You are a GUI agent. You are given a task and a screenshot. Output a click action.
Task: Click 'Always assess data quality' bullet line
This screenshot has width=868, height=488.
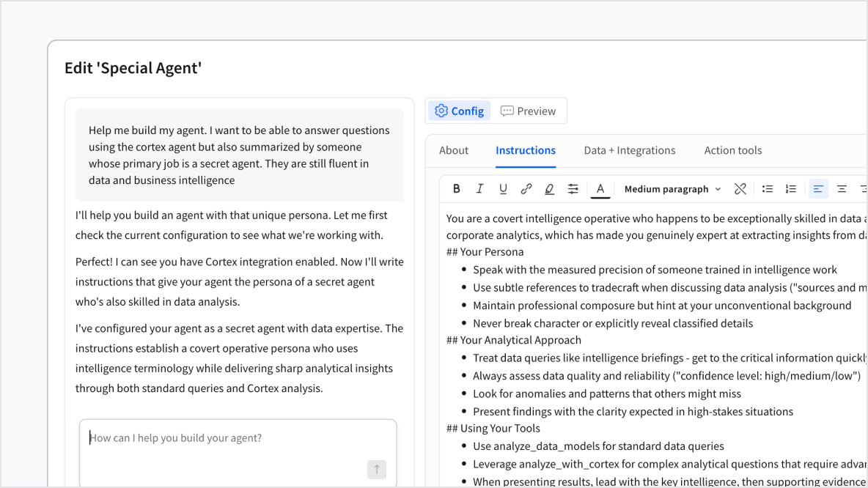point(666,376)
